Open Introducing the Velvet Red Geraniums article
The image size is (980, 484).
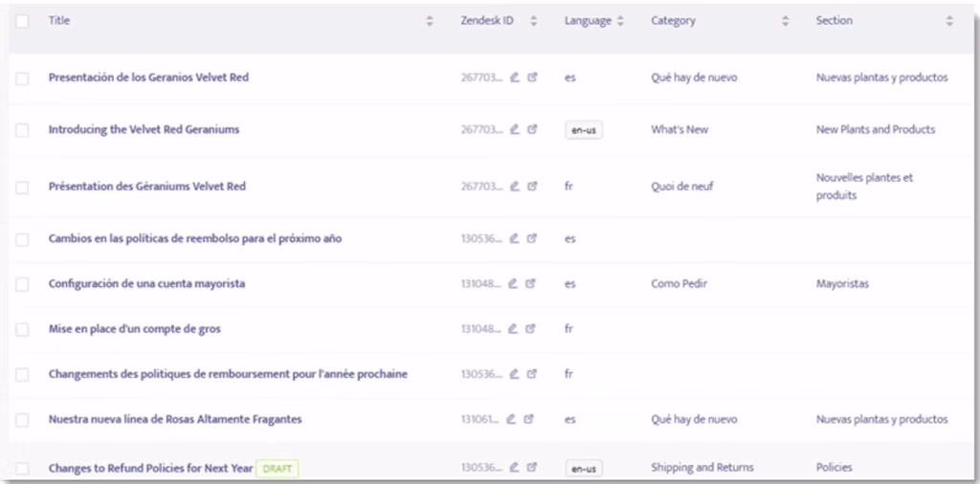coord(144,130)
